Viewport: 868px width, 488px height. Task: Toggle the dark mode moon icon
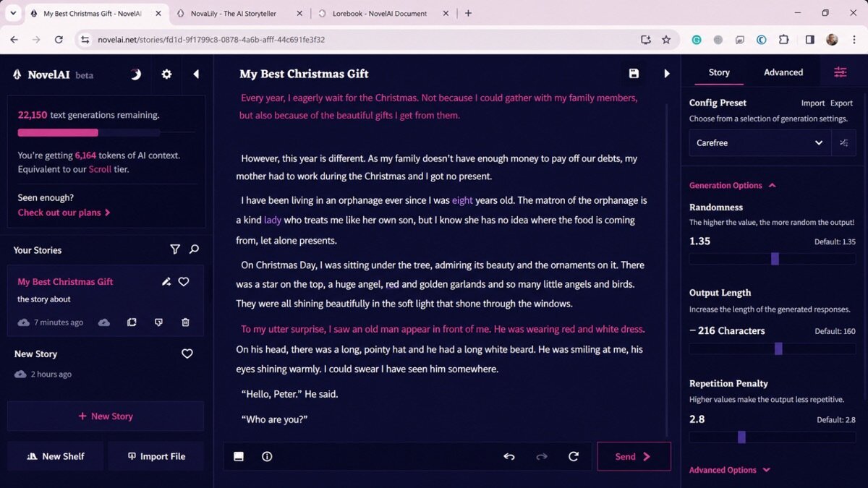135,74
